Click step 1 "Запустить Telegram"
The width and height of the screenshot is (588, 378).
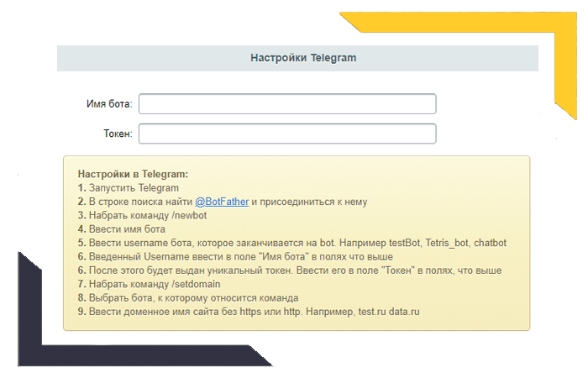pos(134,188)
